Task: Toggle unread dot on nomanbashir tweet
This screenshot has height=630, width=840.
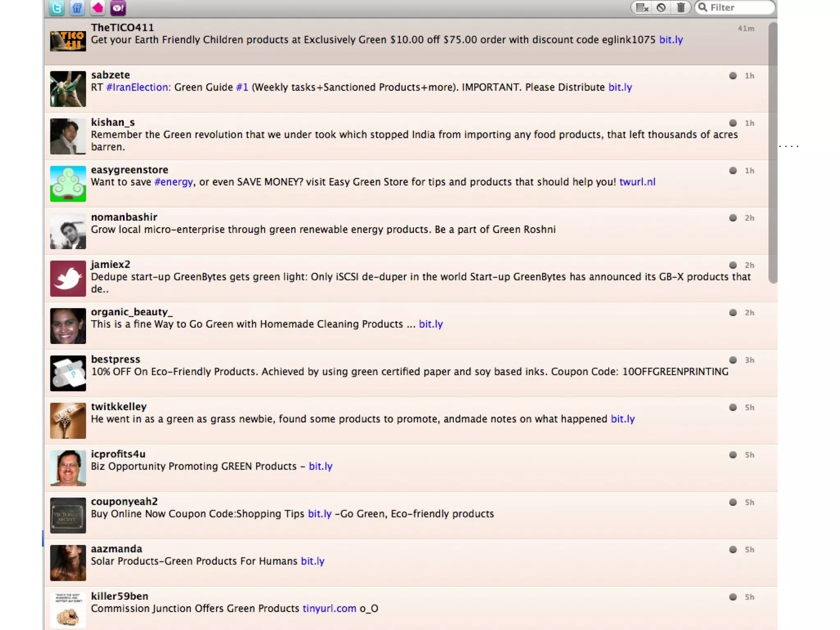Action: (733, 218)
